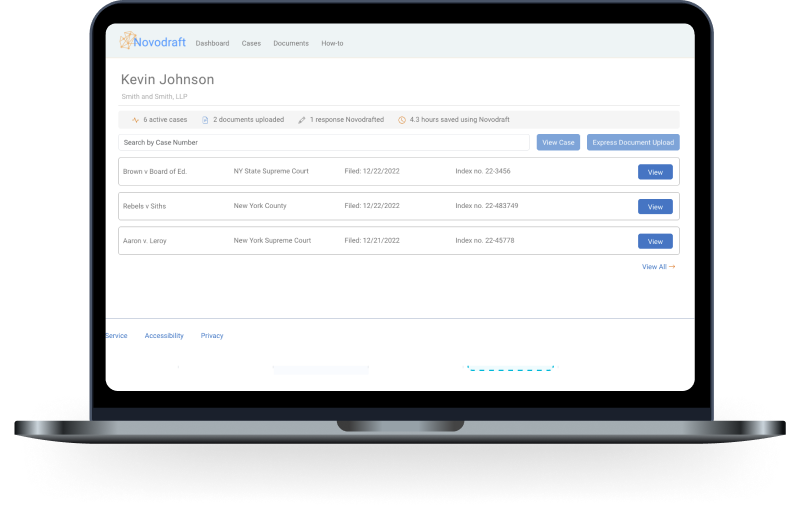Open the Dashboard menu item
This screenshot has width=801, height=507.
pyautogui.click(x=213, y=43)
